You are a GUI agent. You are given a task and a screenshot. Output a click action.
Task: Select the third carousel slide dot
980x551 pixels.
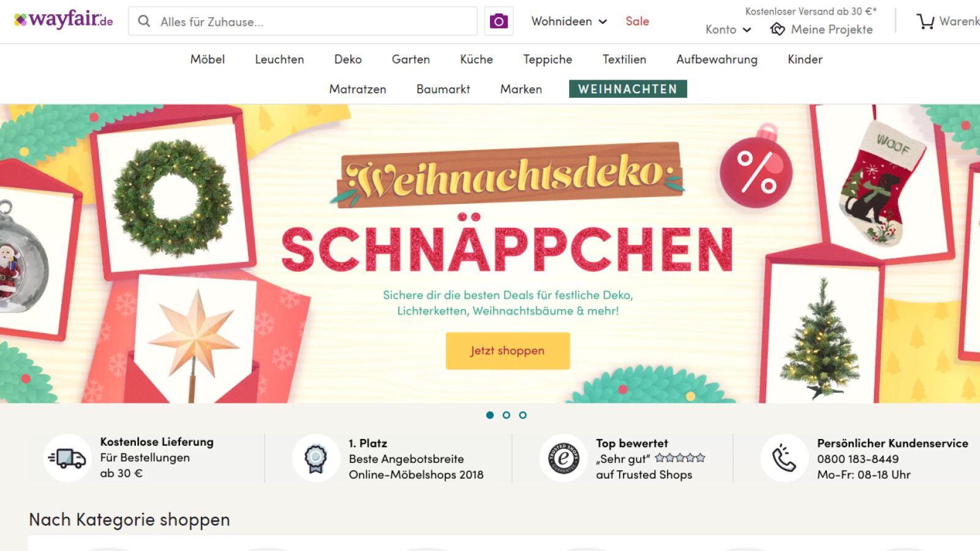pyautogui.click(x=523, y=415)
